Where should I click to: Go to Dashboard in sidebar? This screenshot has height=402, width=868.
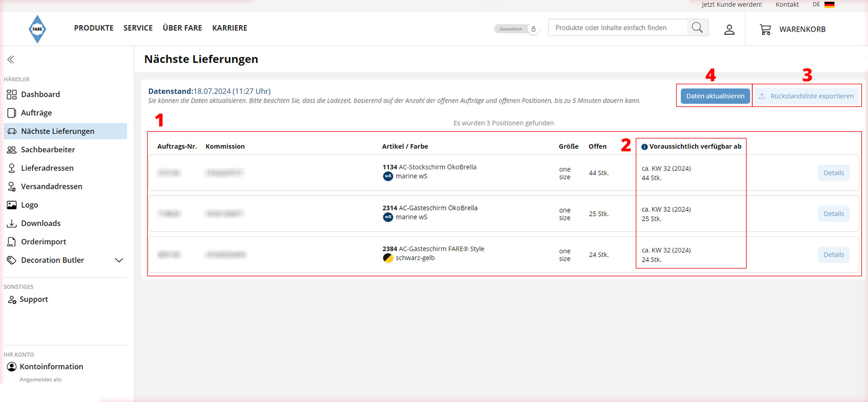[65, 94]
